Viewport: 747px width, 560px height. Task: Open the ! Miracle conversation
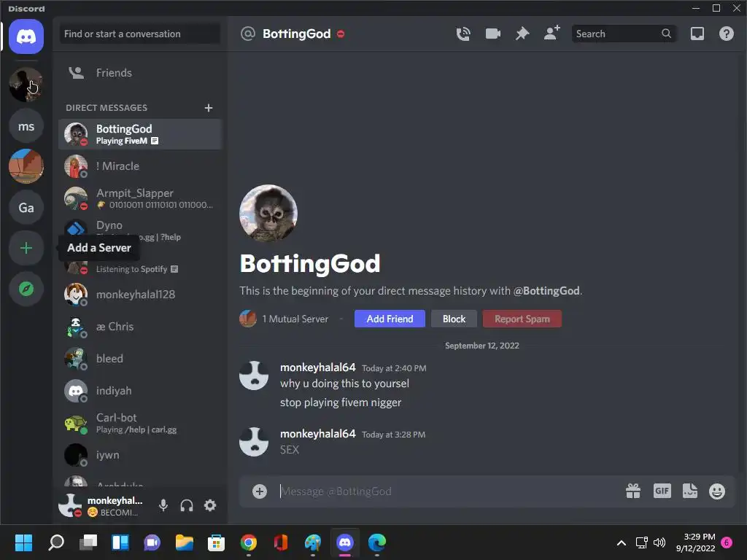point(140,166)
